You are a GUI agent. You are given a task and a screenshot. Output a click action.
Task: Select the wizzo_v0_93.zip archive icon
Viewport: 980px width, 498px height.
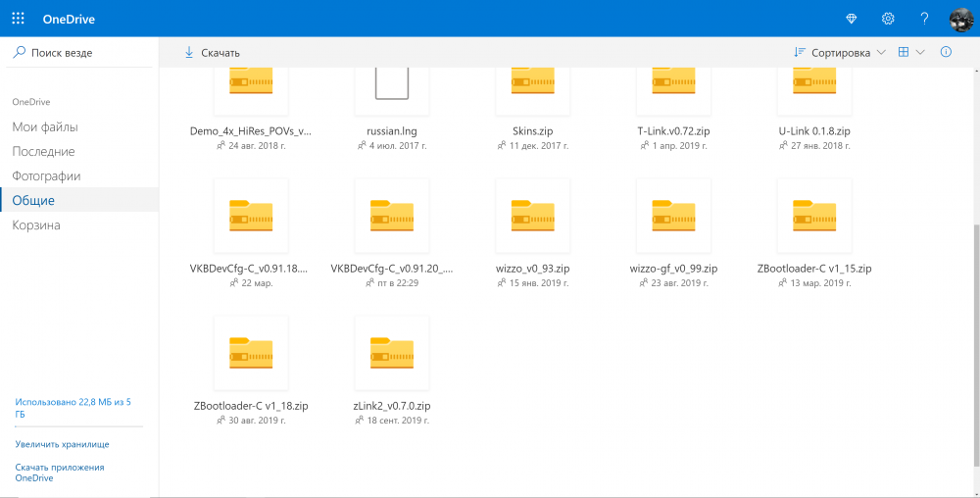point(532,216)
